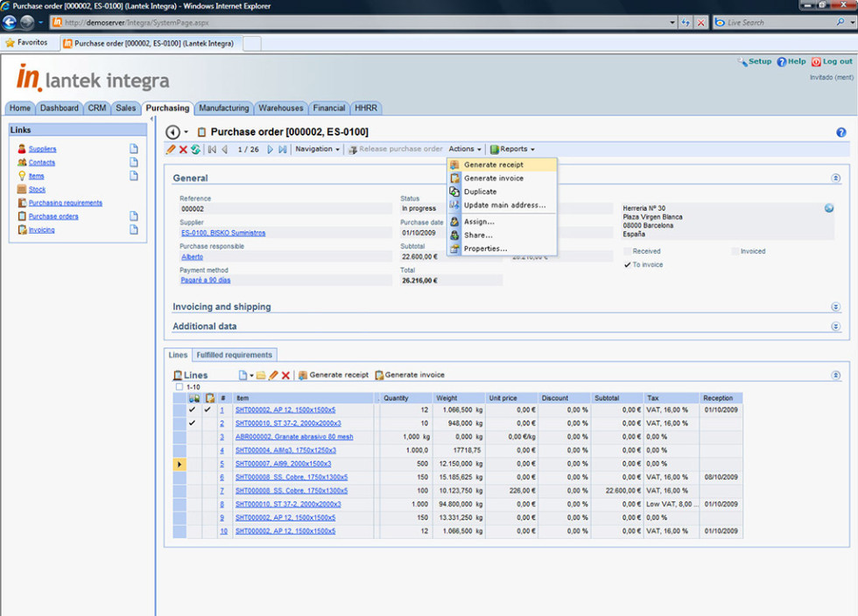Expand the Invoicing and shipping section
The image size is (858, 616).
point(835,307)
